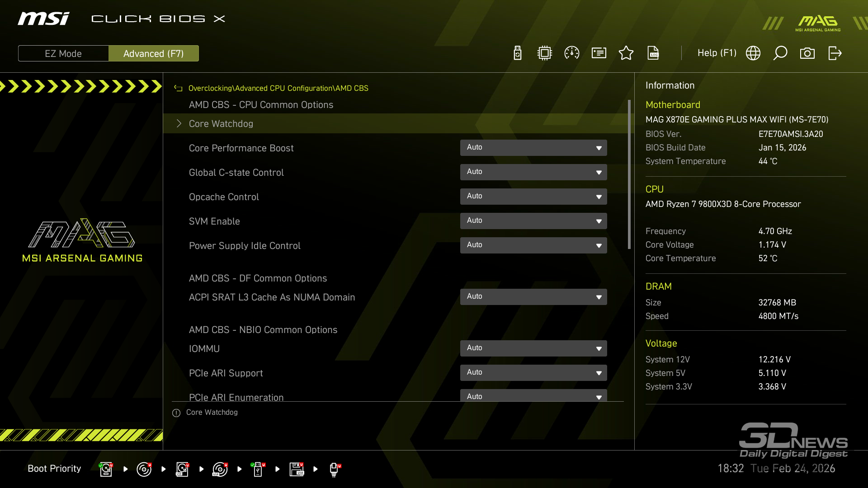Viewport: 868px width, 488px height.
Task: Click the exit door icon
Action: tap(835, 53)
